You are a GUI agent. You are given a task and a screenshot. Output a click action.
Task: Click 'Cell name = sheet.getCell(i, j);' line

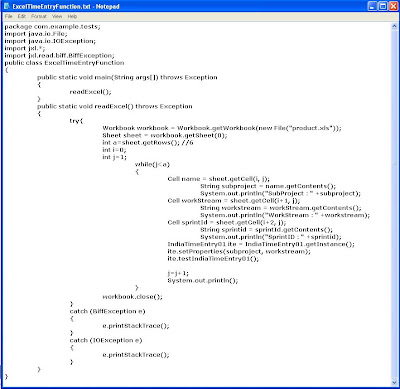pos(219,179)
